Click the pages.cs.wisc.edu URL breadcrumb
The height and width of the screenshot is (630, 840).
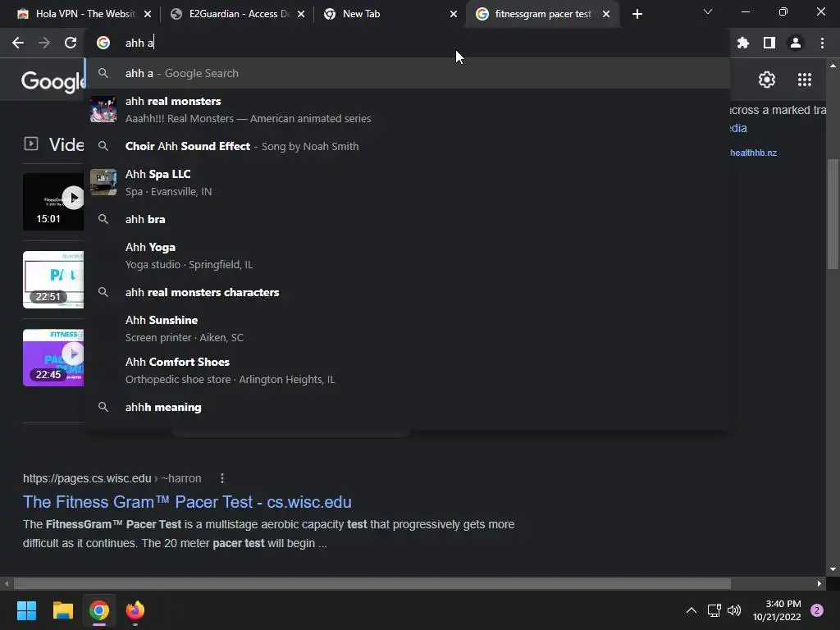(112, 478)
